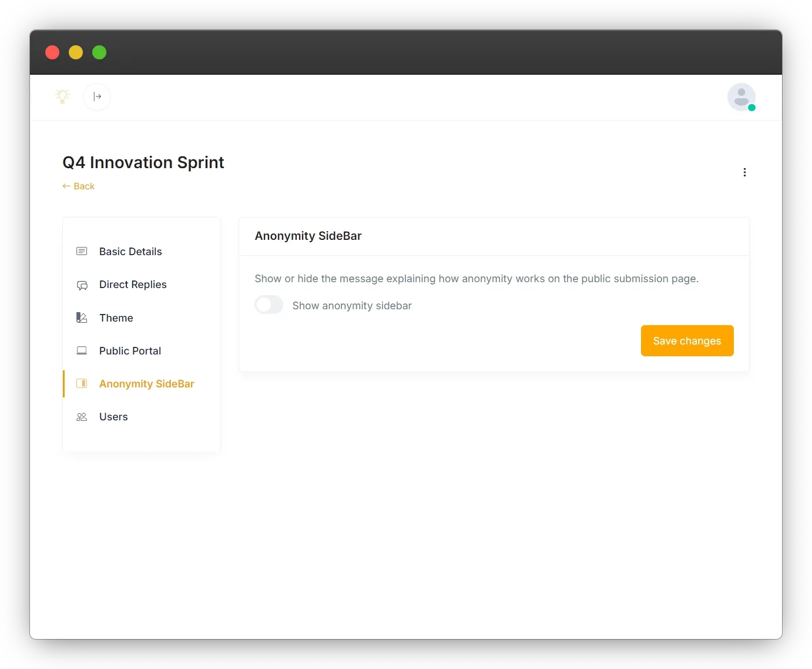This screenshot has height=669, width=812.
Task: Click the Basic Details list icon
Action: point(82,252)
